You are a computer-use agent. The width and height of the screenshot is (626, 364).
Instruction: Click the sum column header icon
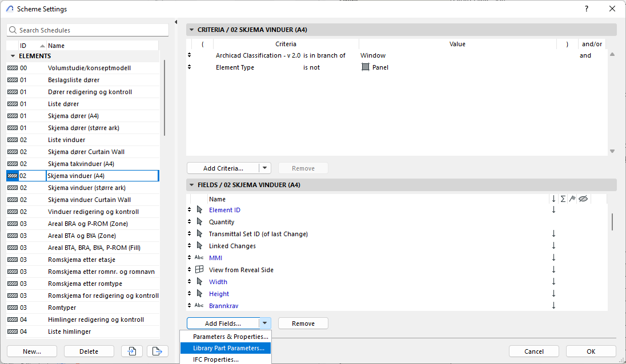coord(563,199)
